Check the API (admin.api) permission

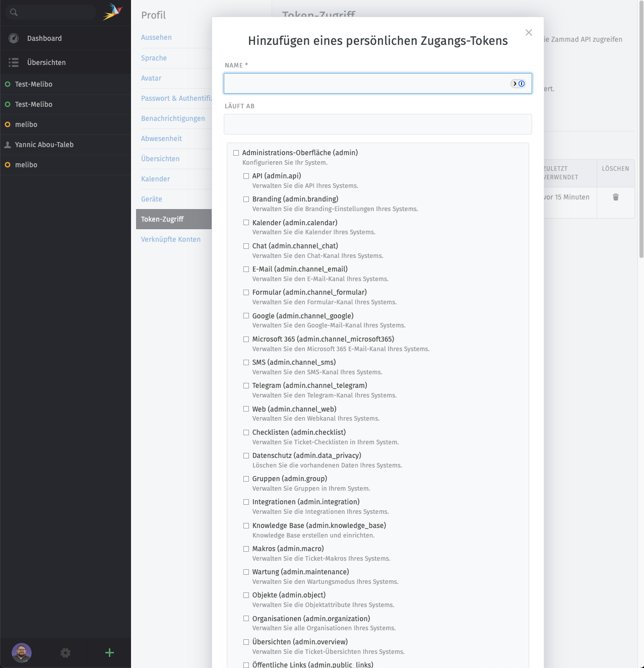point(246,176)
